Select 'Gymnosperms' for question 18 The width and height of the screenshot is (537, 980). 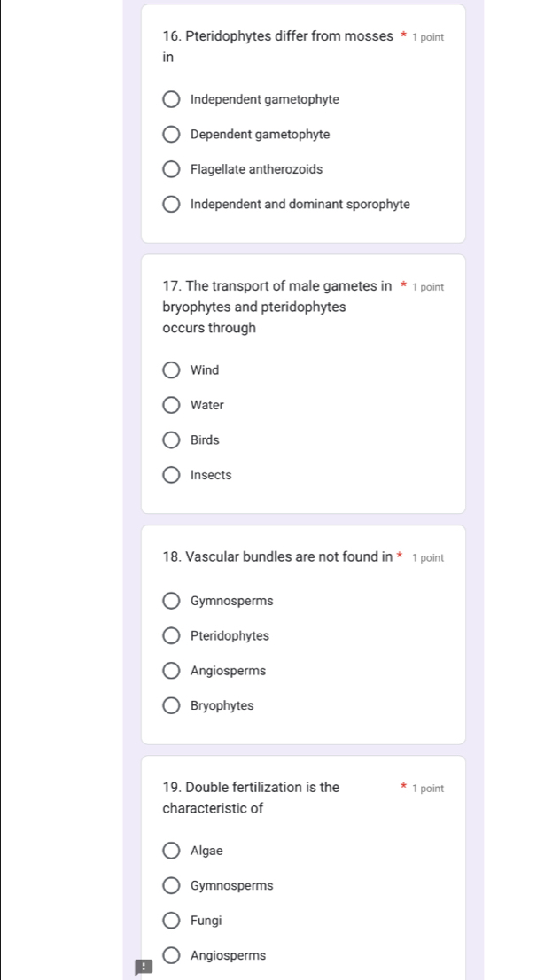171,601
